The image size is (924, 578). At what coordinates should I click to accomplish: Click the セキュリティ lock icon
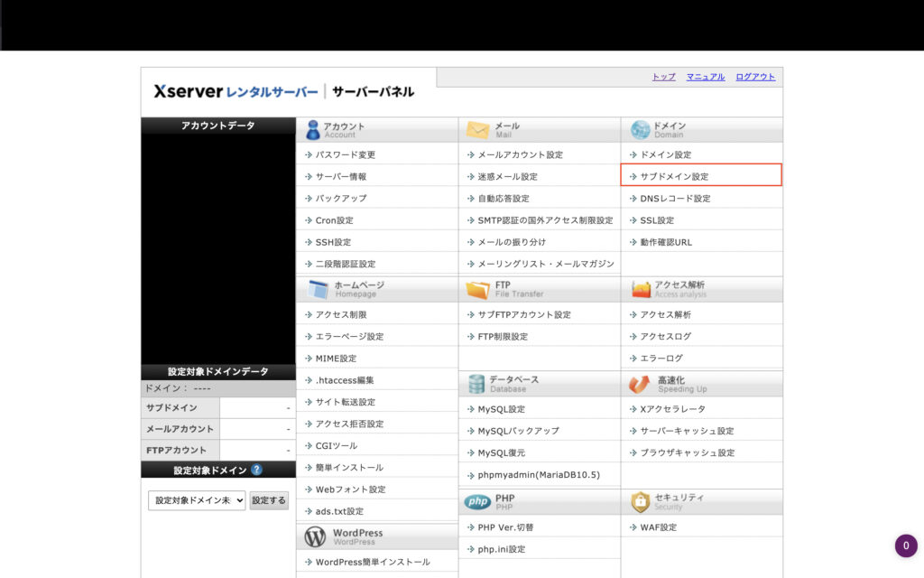point(640,502)
